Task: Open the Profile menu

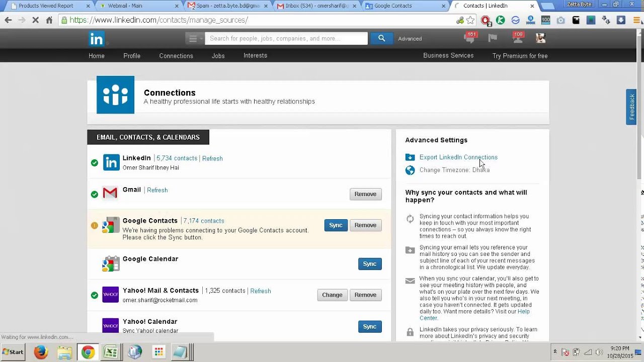Action: coord(132,56)
